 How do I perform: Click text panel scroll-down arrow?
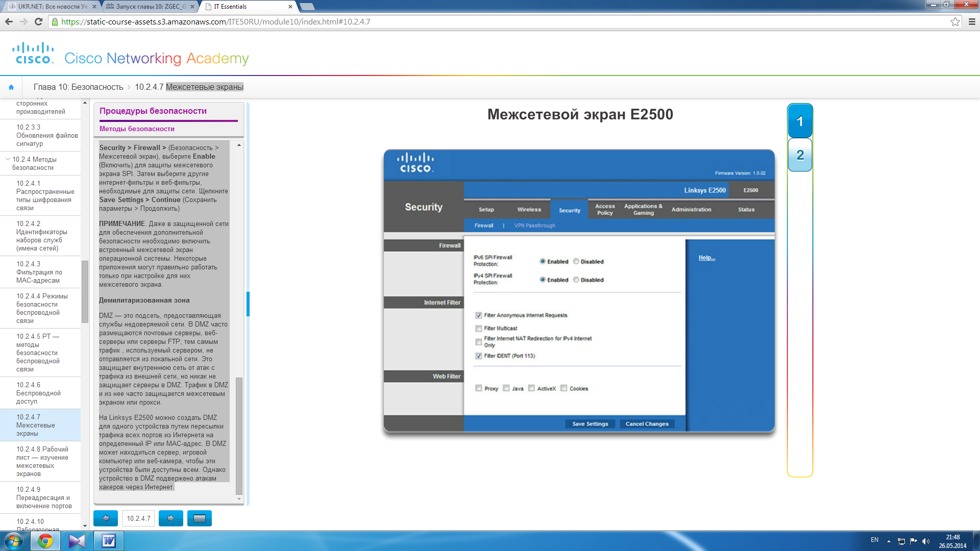239,499
